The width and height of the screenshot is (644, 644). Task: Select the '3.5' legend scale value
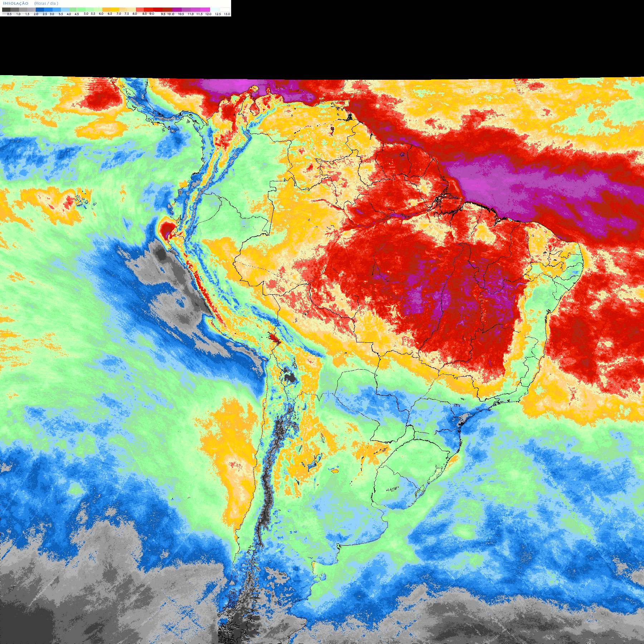(61, 14)
